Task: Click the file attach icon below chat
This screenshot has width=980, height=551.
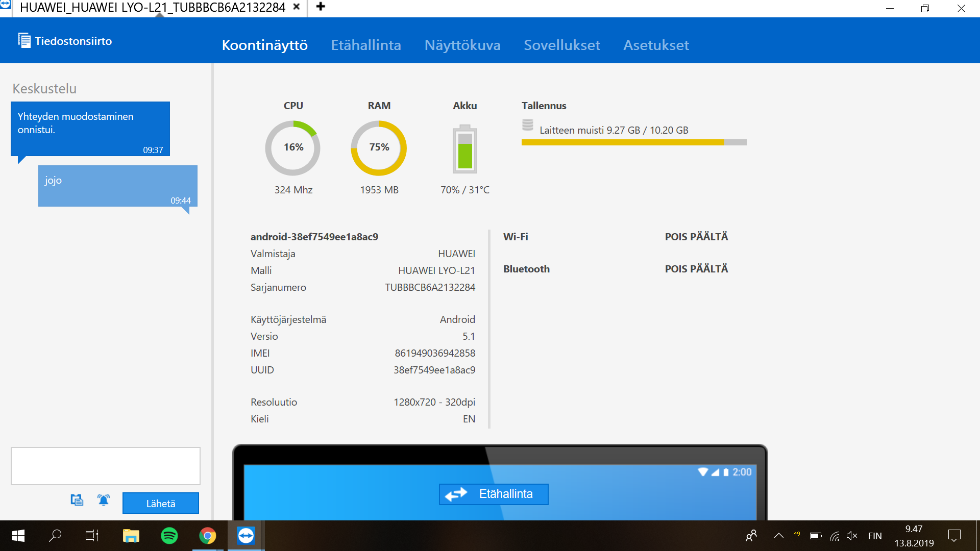Action: click(77, 500)
